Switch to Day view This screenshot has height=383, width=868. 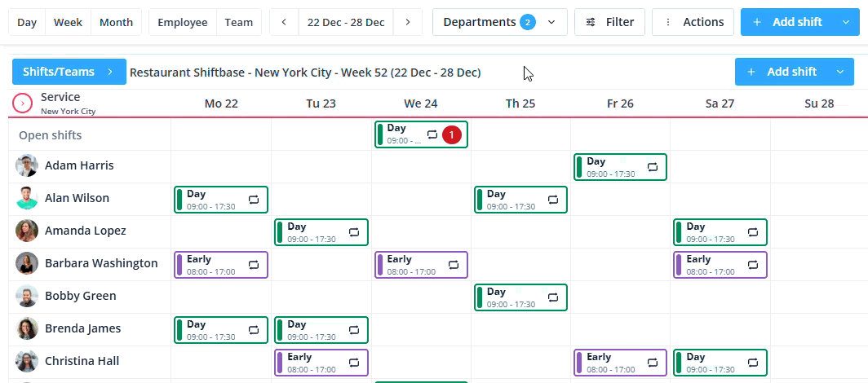click(27, 22)
